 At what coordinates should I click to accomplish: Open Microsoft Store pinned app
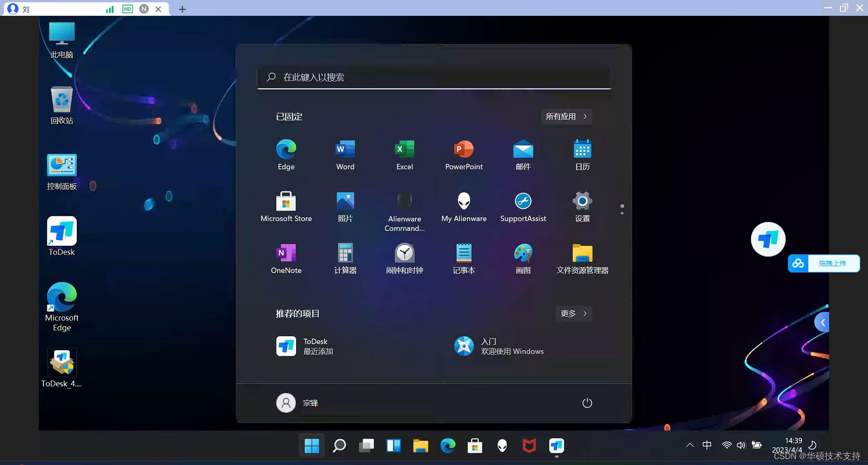286,207
